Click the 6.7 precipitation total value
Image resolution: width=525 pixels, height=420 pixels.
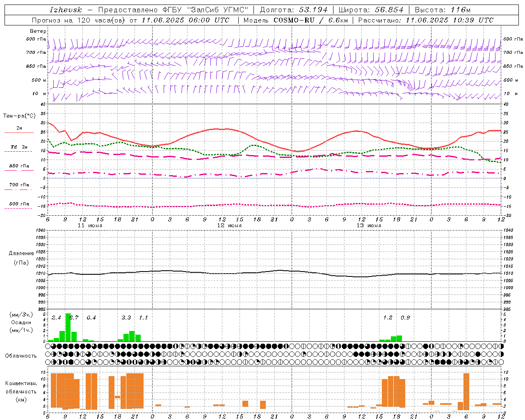[74, 318]
